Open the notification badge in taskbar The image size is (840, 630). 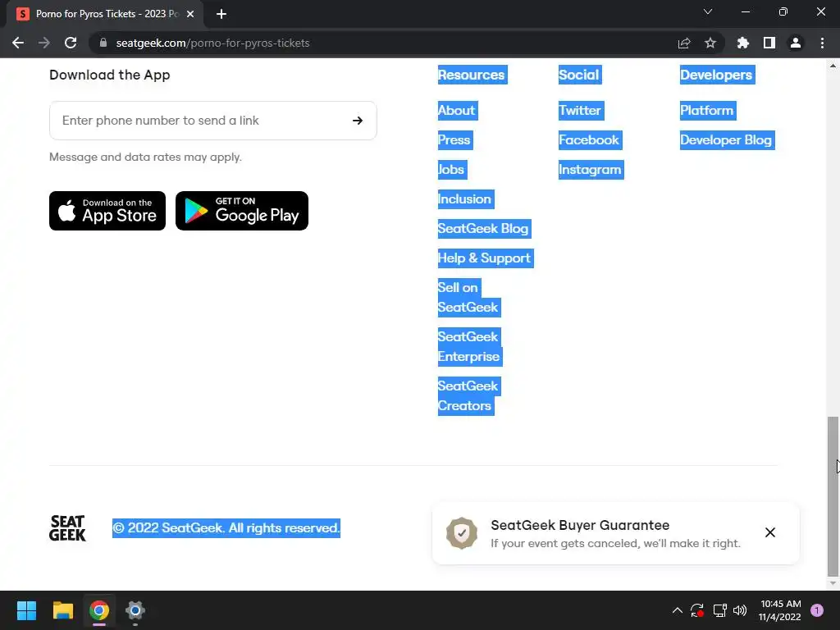(817, 610)
